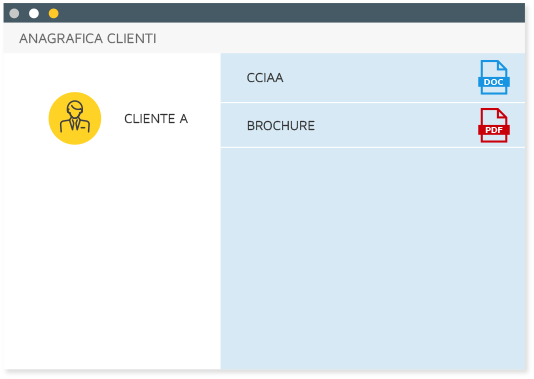Open the BROCHURE document row
534x379 pixels.
373,125
